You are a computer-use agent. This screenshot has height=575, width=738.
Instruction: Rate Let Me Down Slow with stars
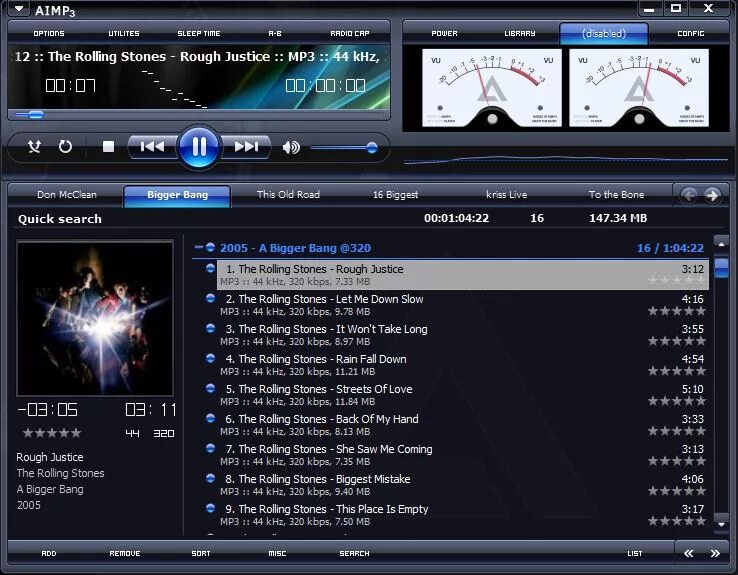point(677,311)
